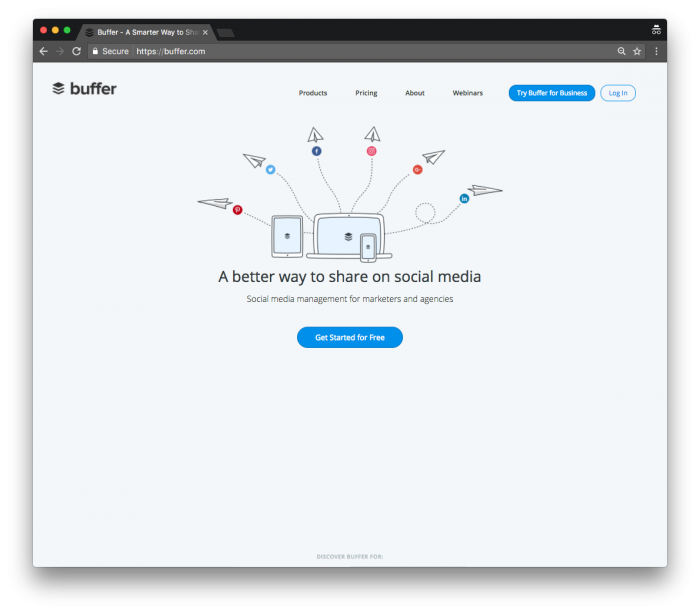Click the zoom magnifier icon in address bar

click(621, 51)
